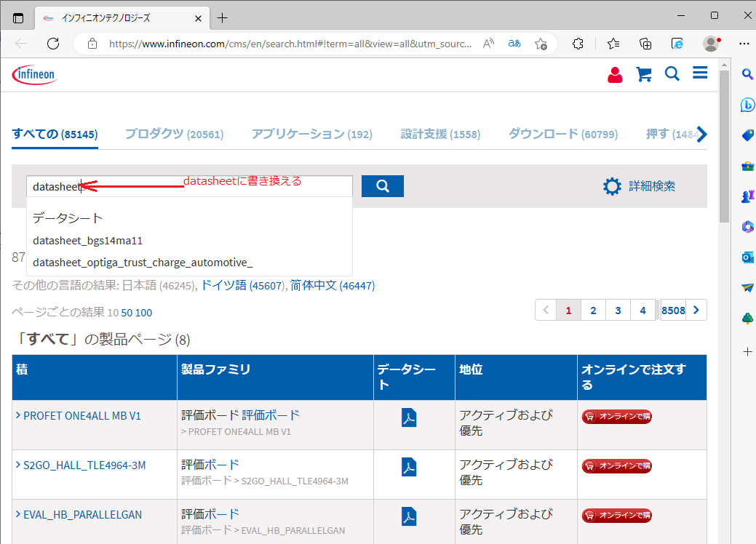Switch to the 設計支援 (1558) tab
Viewport: 756px width, 544px height.
pyautogui.click(x=441, y=134)
